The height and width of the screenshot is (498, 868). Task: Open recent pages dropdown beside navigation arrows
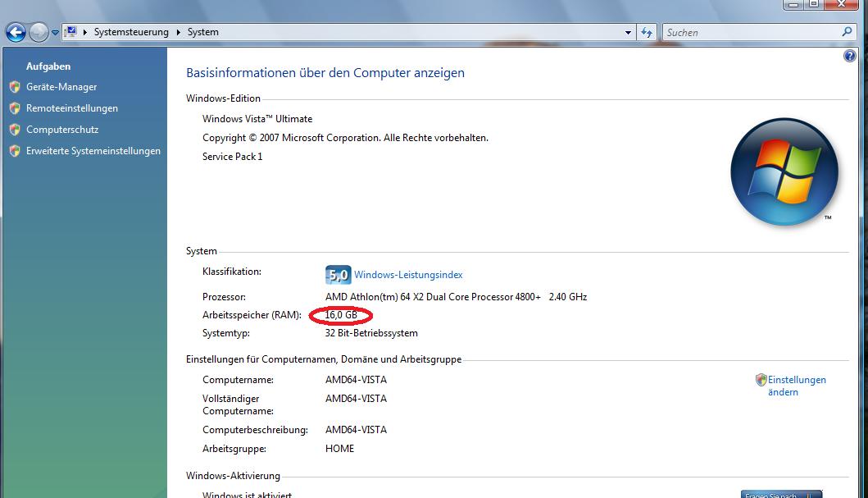pyautogui.click(x=55, y=33)
